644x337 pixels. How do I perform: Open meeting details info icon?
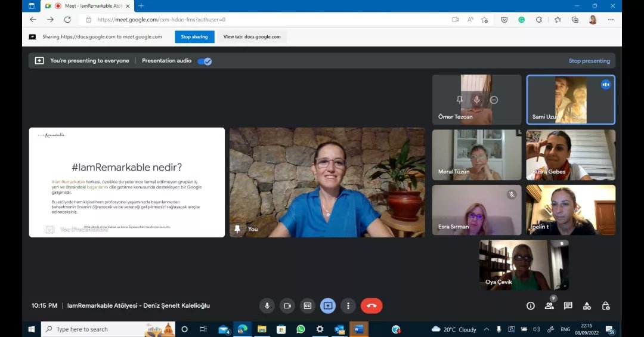pyautogui.click(x=531, y=306)
